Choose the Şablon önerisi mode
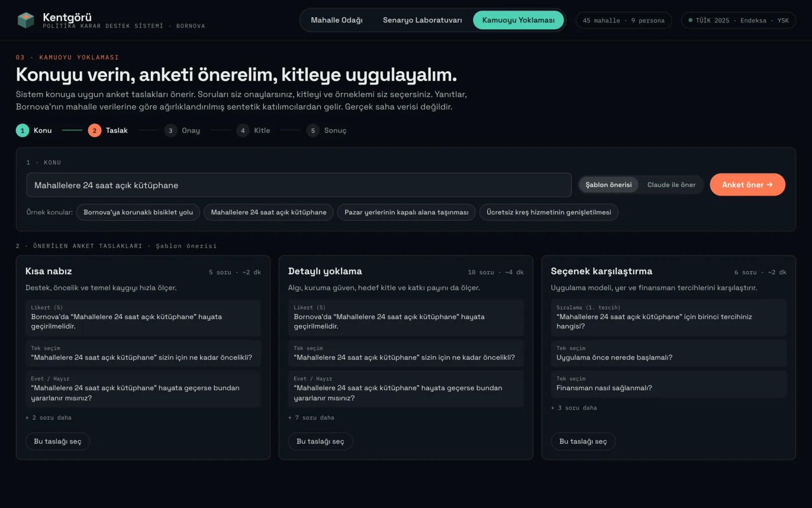The width and height of the screenshot is (812, 508). pyautogui.click(x=608, y=185)
